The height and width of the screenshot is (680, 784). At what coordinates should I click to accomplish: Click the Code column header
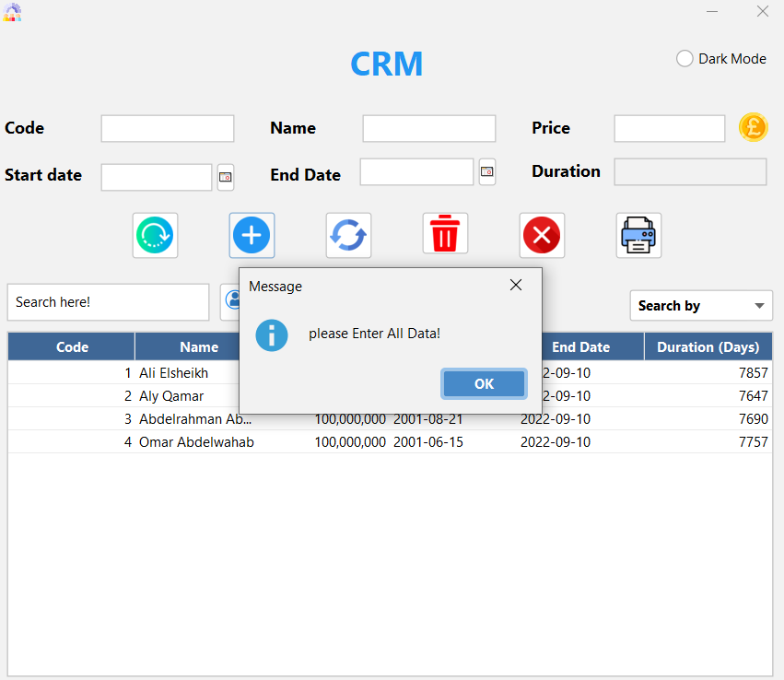[x=72, y=347]
